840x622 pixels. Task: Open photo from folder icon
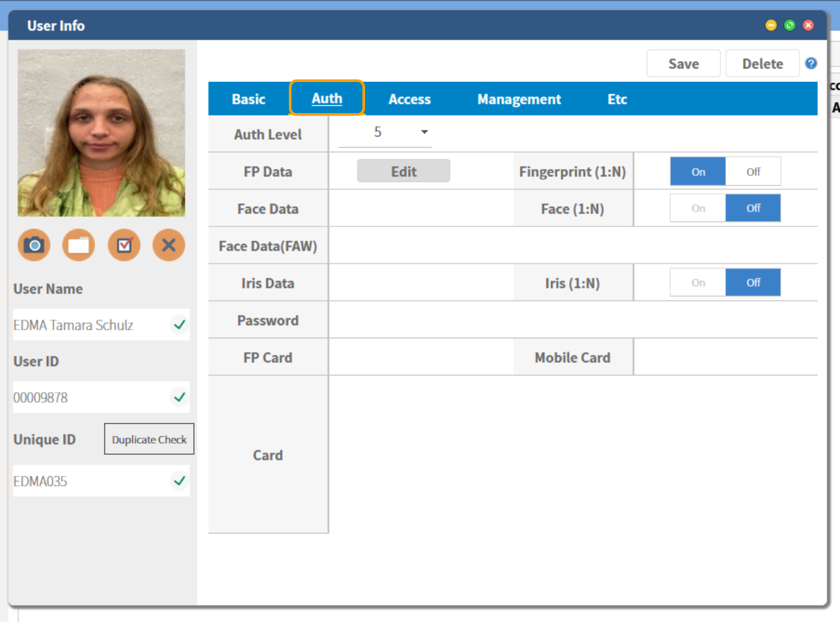[79, 245]
